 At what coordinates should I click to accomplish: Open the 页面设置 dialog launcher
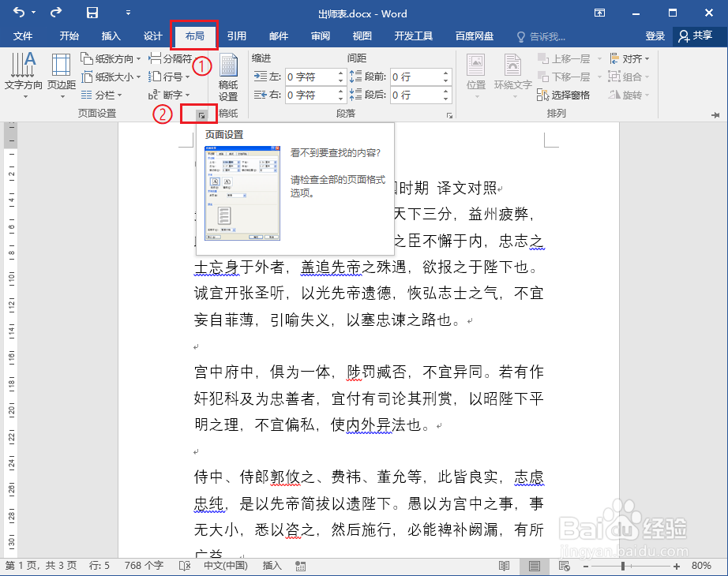200,114
